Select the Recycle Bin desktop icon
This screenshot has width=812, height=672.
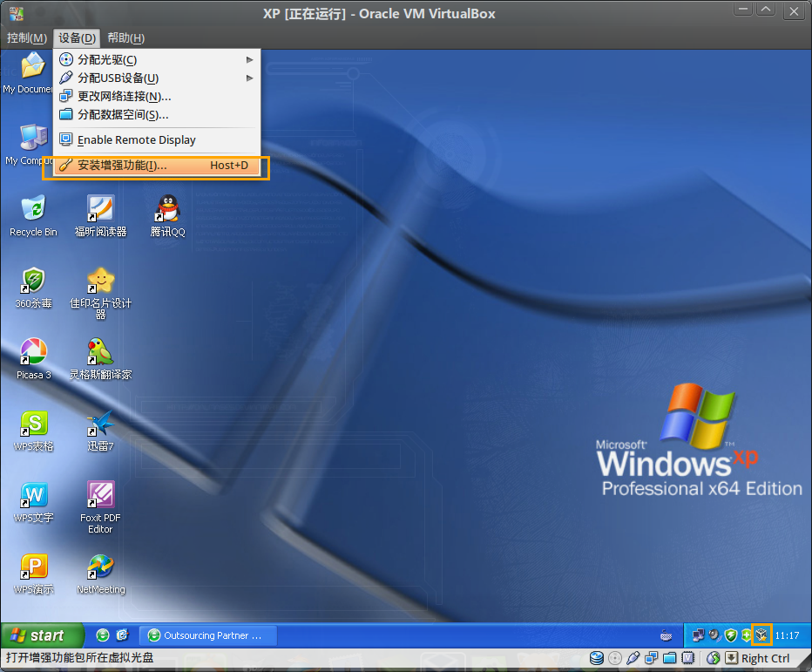point(34,215)
